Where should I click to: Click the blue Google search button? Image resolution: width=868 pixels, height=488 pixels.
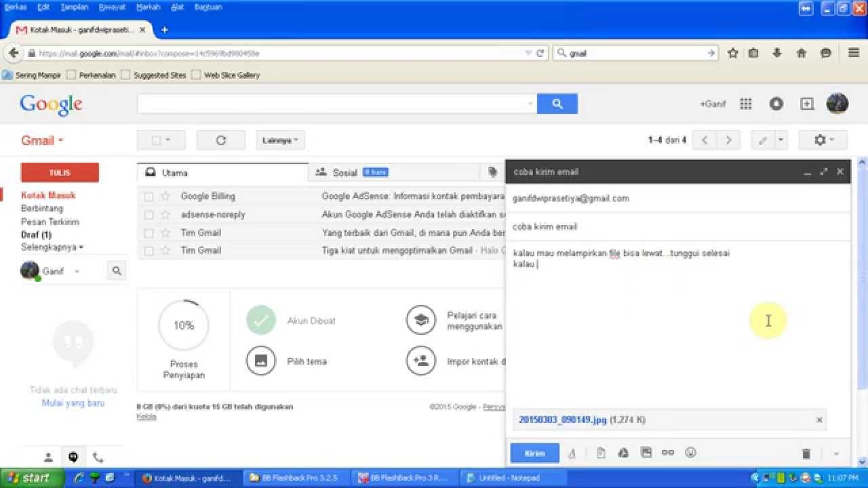[557, 104]
